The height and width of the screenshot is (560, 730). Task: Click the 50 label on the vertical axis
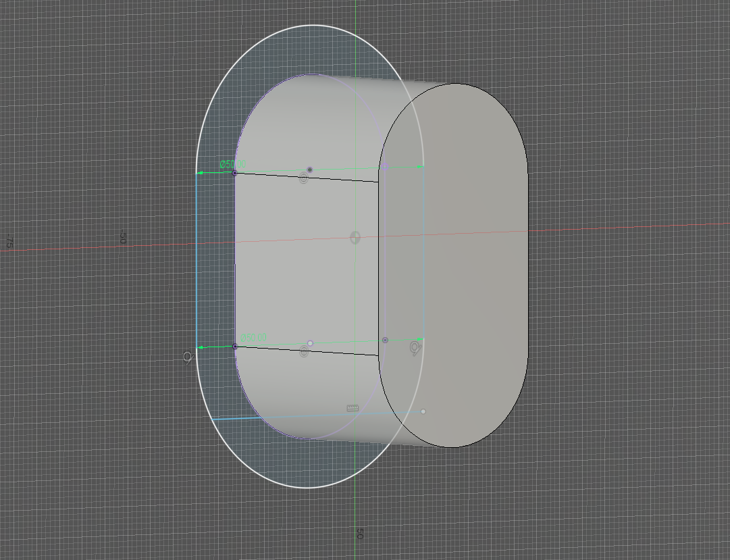click(x=359, y=534)
